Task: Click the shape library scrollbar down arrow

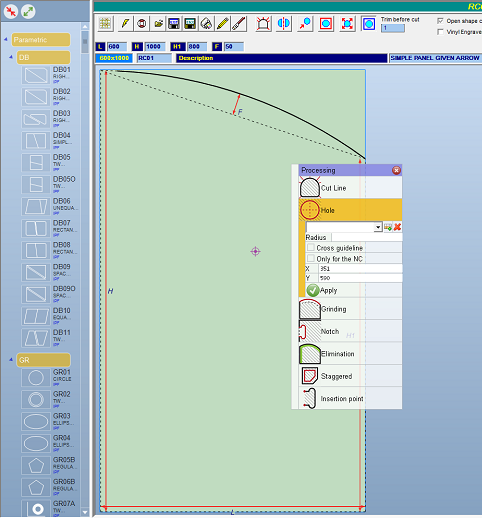Action: (x=85, y=512)
